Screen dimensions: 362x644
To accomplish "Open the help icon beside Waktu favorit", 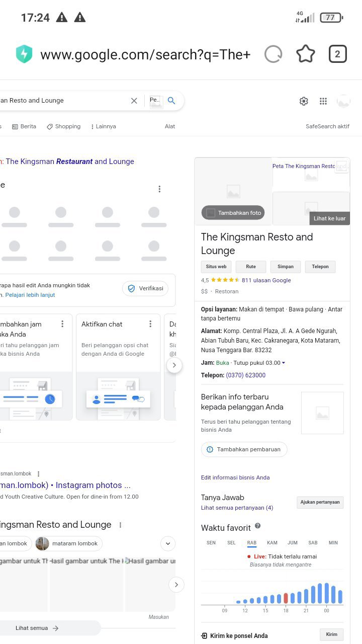I will tap(258, 526).
